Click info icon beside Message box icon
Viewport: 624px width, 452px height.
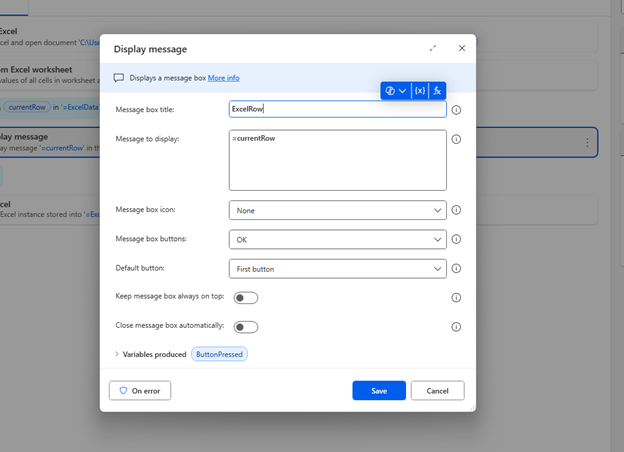pyautogui.click(x=456, y=210)
